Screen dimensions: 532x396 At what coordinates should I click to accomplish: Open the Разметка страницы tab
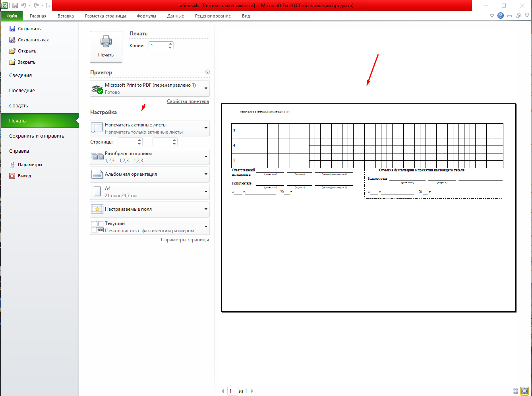105,16
